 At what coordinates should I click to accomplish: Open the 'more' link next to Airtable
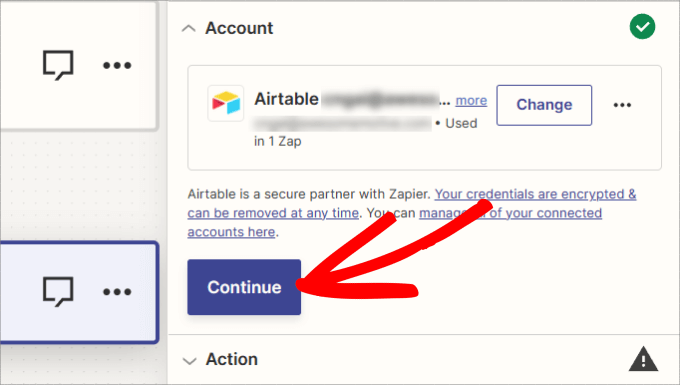pyautogui.click(x=471, y=101)
